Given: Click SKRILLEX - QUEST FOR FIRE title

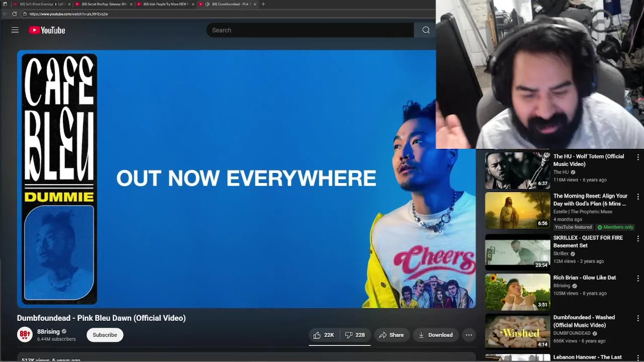Looking at the screenshot, I should point(588,242).
